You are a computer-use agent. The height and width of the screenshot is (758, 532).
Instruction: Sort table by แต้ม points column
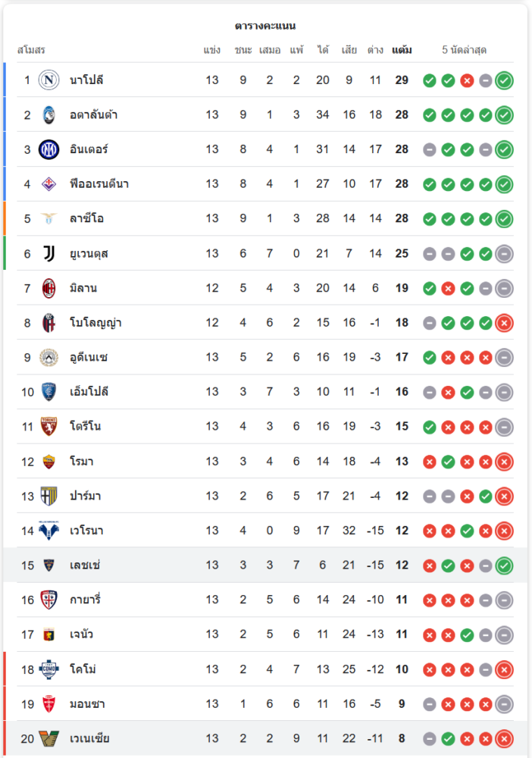pos(402,50)
